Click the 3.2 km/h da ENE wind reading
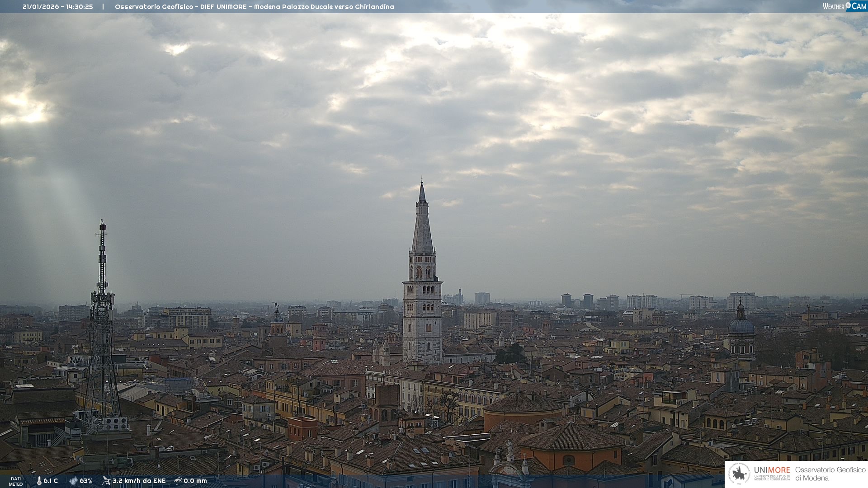Image resolution: width=868 pixels, height=488 pixels. click(x=139, y=481)
